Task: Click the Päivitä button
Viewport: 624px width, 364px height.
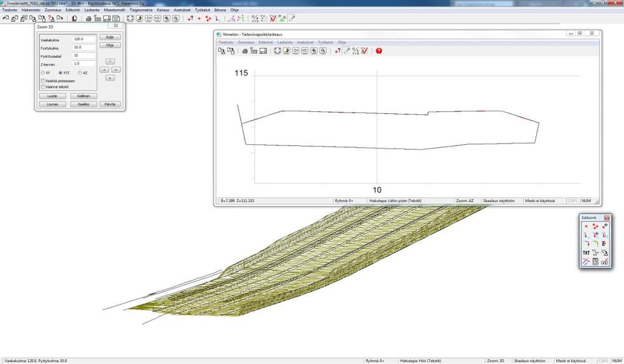Action: tap(110, 104)
